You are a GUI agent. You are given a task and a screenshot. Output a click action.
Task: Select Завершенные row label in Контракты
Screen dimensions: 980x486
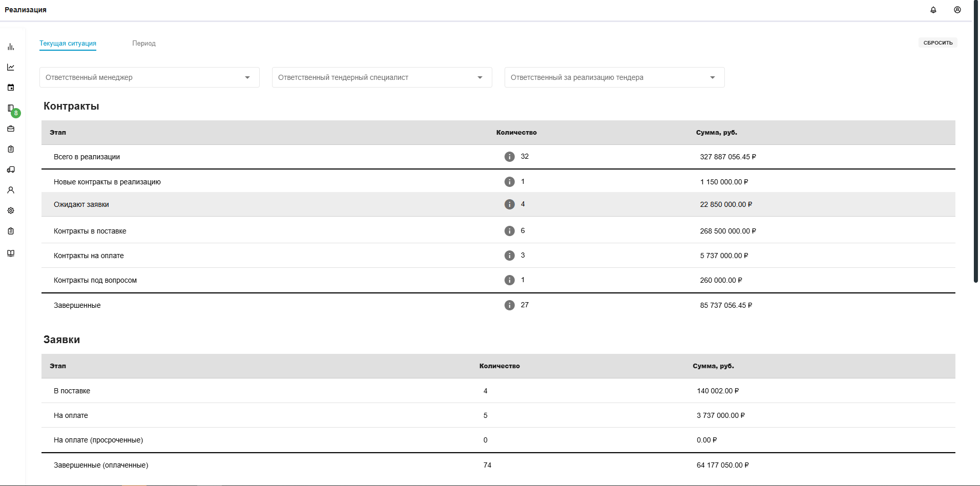(x=77, y=305)
